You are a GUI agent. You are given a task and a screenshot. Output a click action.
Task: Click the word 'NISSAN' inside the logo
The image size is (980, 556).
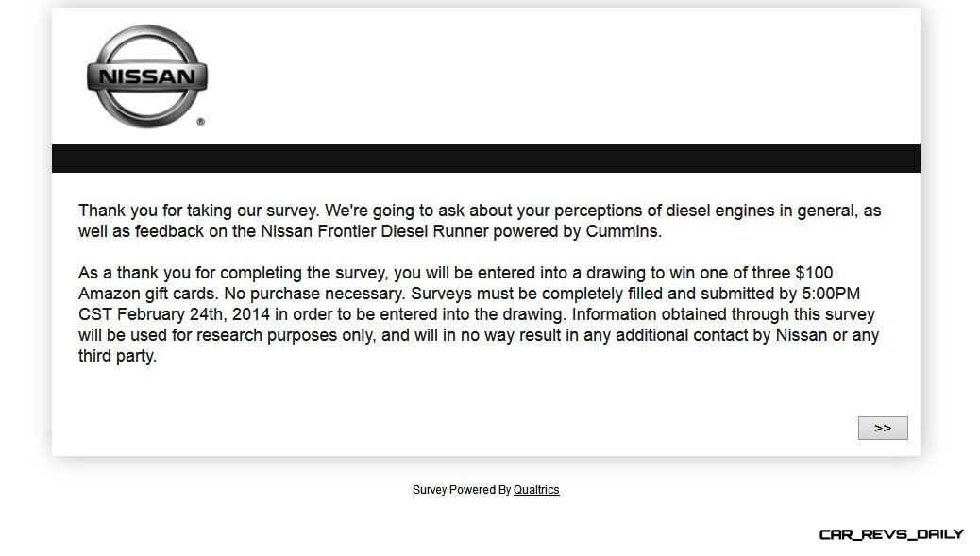[x=147, y=76]
